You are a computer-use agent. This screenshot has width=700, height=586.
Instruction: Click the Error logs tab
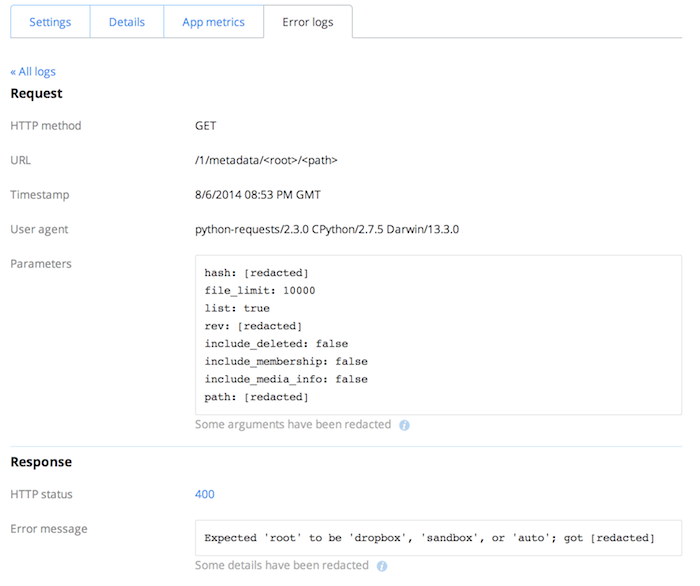coord(308,22)
